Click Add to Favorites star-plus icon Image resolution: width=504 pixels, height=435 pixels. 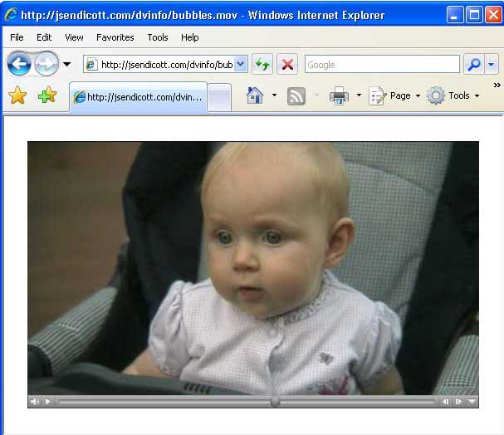pyautogui.click(x=47, y=95)
